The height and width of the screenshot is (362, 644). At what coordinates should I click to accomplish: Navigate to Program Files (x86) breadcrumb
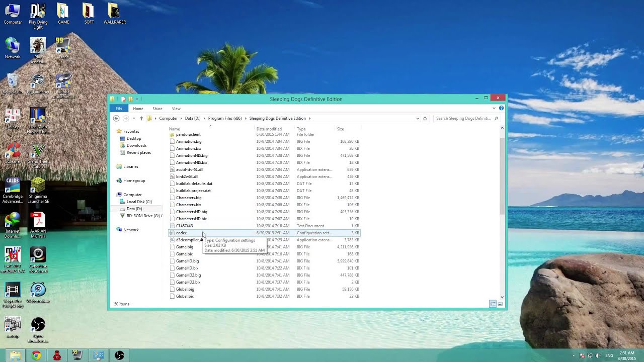[x=225, y=118]
